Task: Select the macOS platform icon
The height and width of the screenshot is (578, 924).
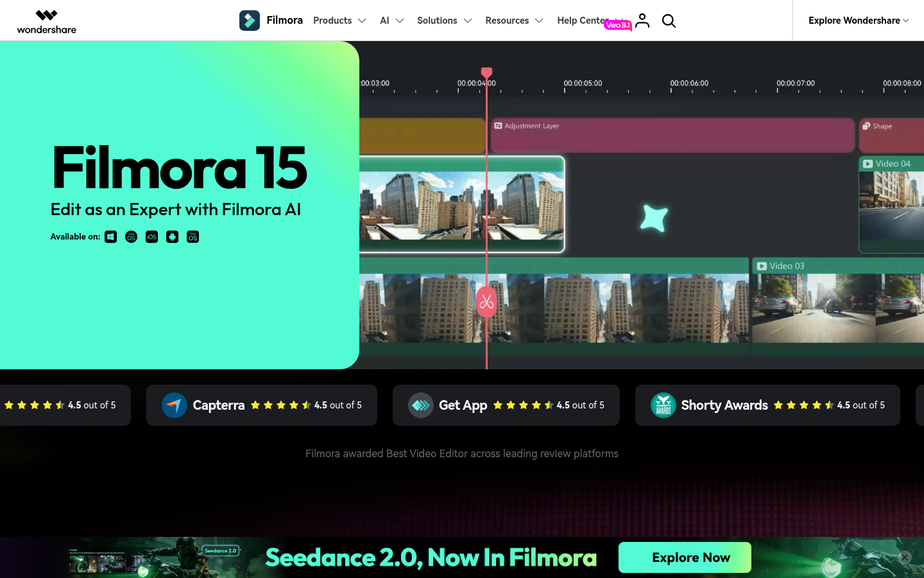Action: 132,237
